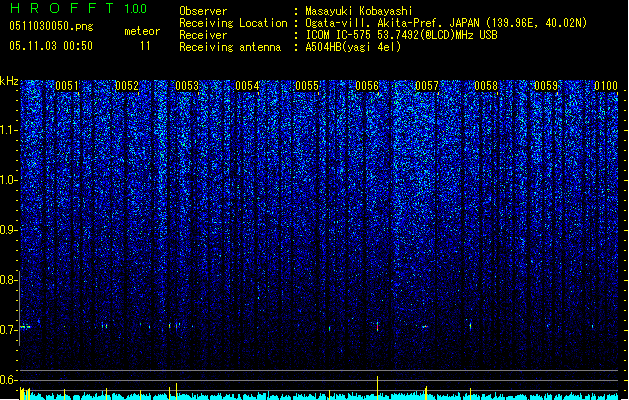Click the HROFFT 1.0.0 title text
Screen dimensions: 629x400
(x=78, y=8)
